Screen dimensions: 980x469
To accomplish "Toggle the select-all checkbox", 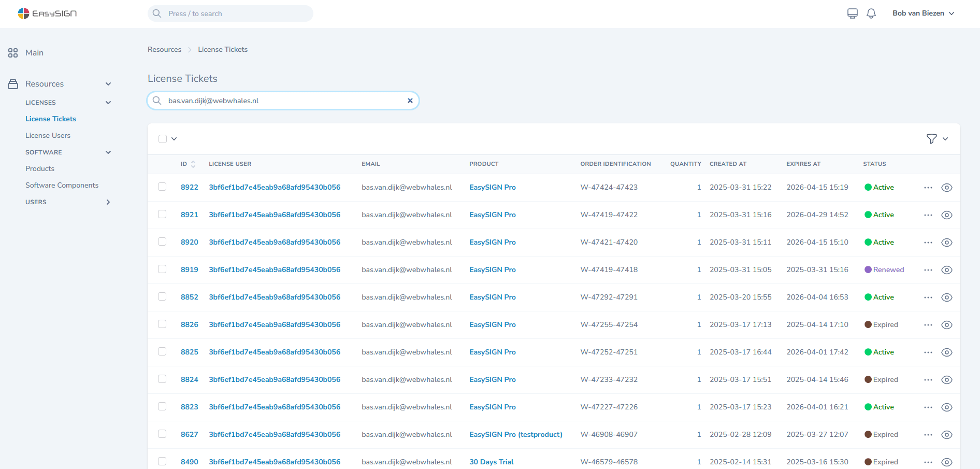I will point(163,139).
